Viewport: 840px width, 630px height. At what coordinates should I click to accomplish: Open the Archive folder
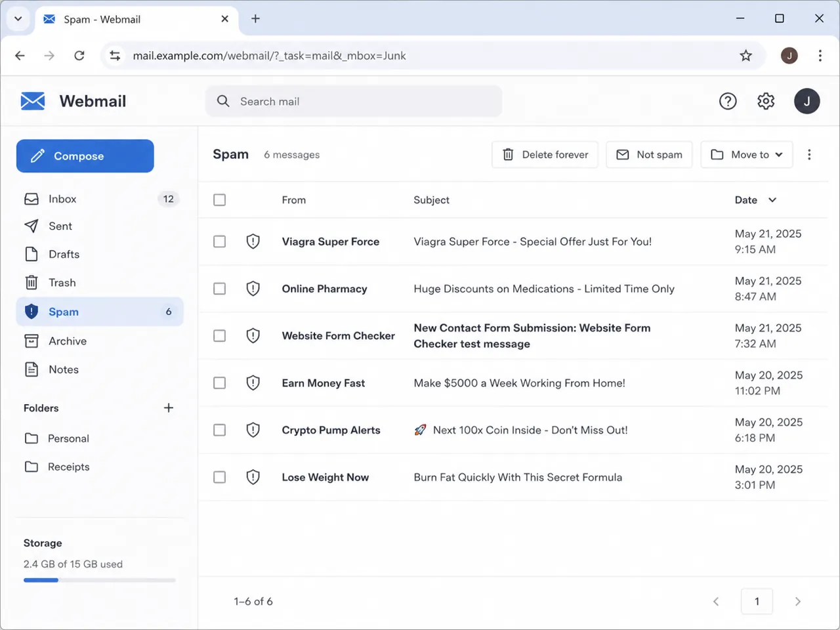pyautogui.click(x=100, y=341)
